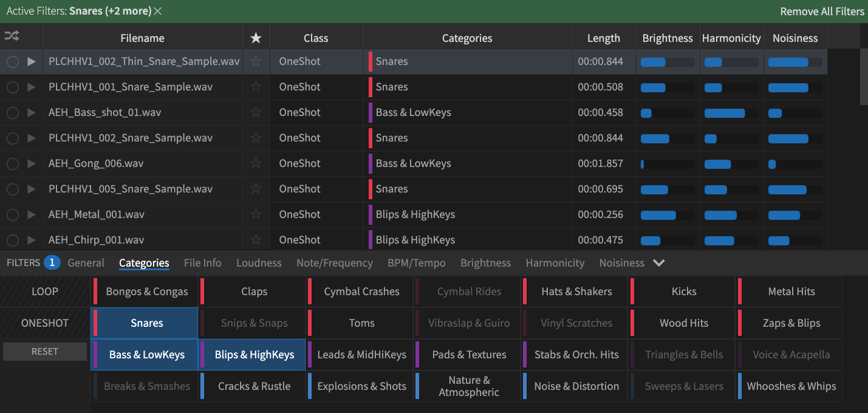The image size is (868, 413).
Task: Click Remove All Filters
Action: 822,11
